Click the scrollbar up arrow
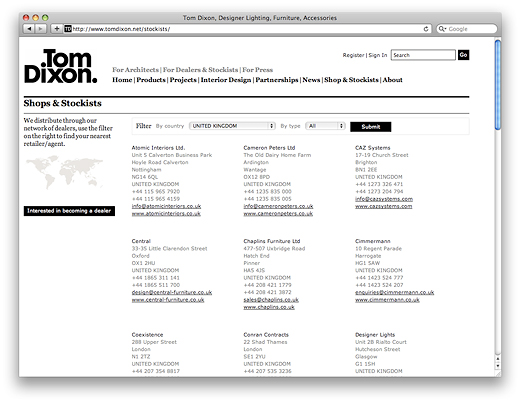520x404 pixels. (x=498, y=359)
